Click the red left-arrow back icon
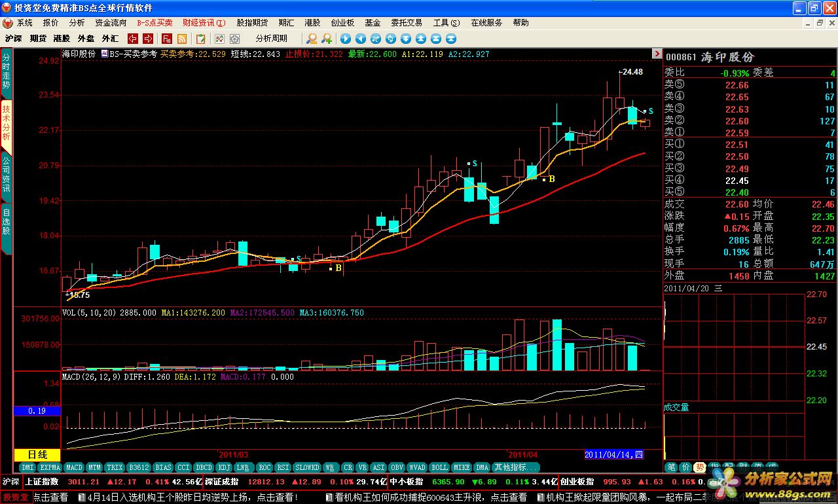Screen dimensions: 838x504 click(133, 39)
